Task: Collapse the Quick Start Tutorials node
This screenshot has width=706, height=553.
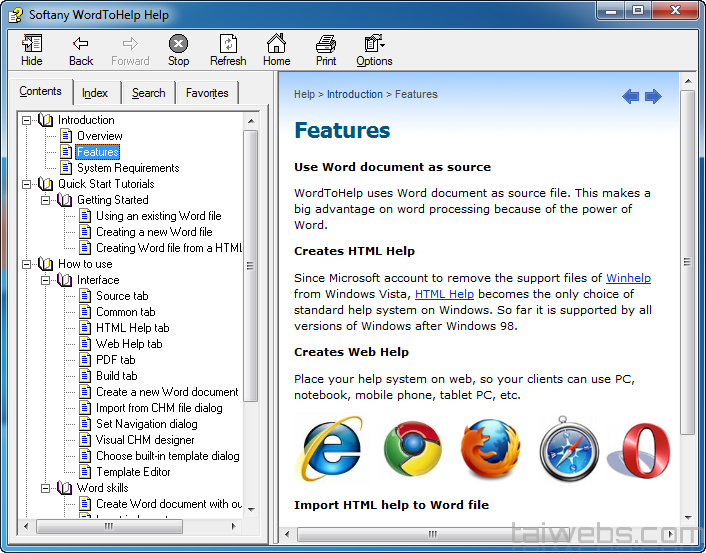Action: (27, 184)
